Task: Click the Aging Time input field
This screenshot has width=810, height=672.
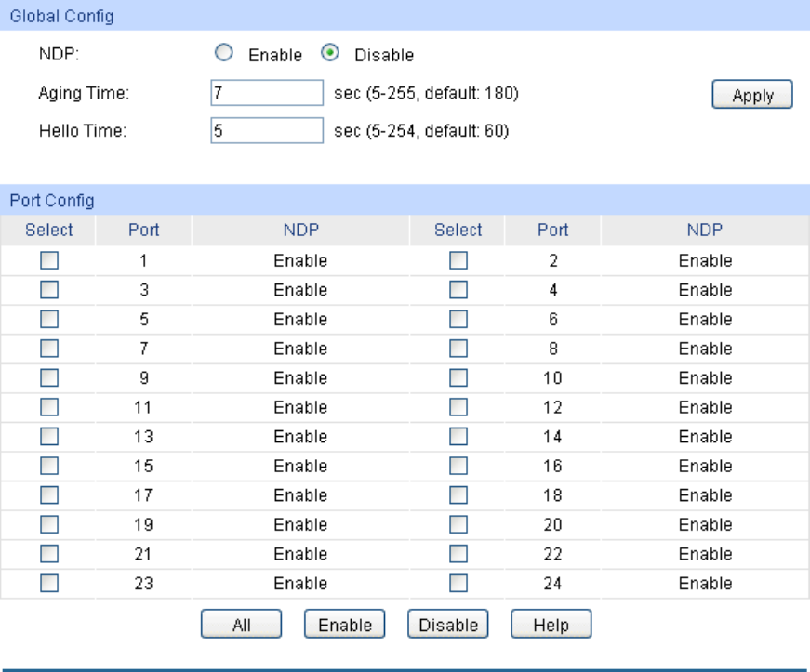Action: tap(267, 94)
